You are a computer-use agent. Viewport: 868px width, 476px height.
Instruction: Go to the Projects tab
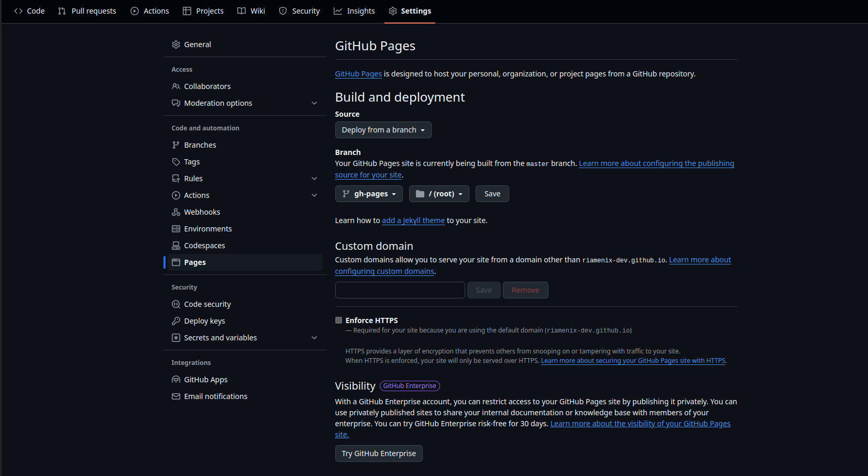point(203,11)
